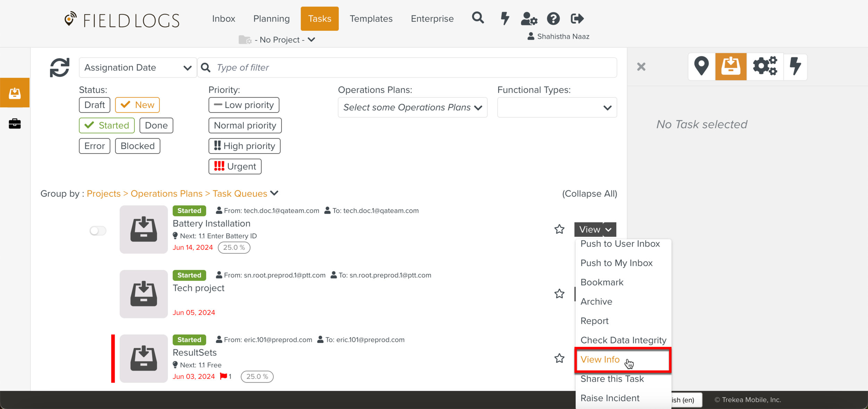Select the map location pin icon
The image size is (868, 409).
(701, 66)
